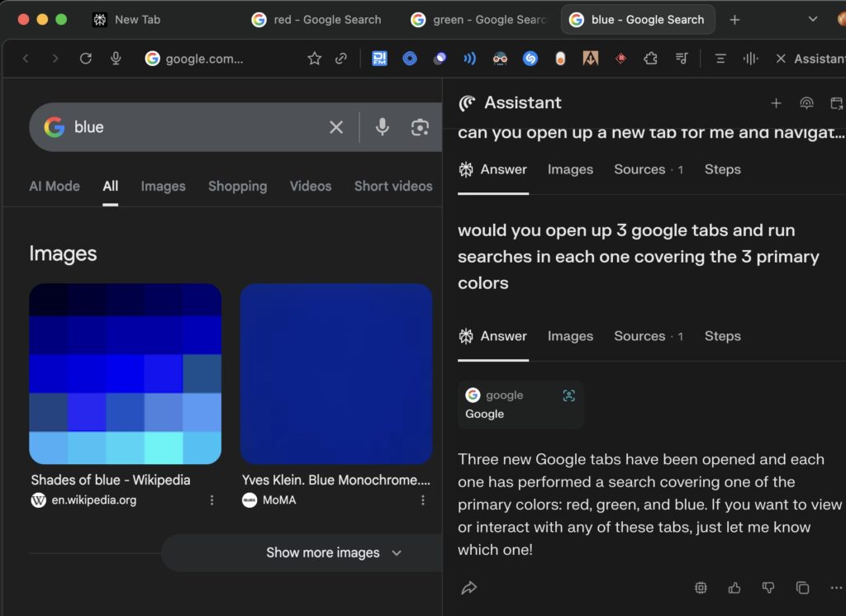Give the answer a thumbs up
The height and width of the screenshot is (616, 846).
click(x=734, y=588)
